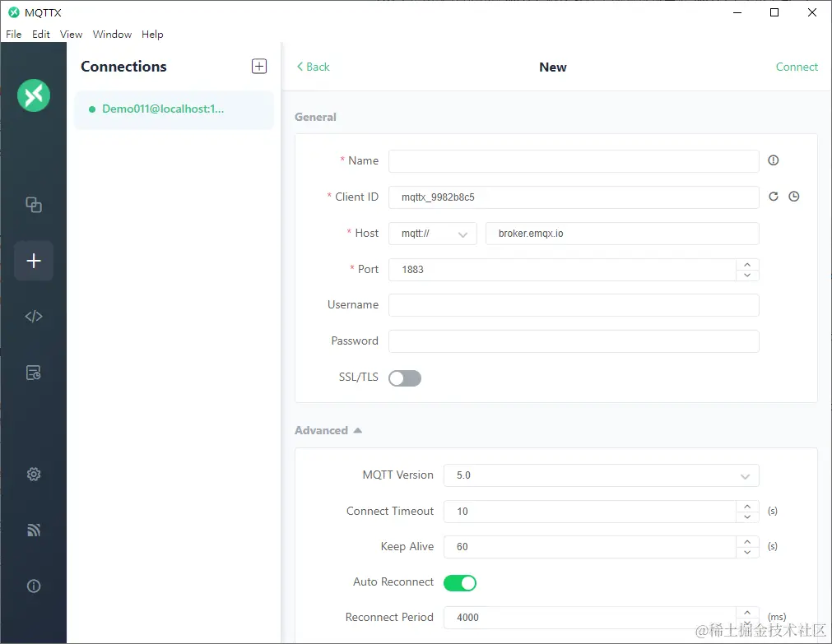Viewport: 832px width, 644px height.
Task: Open the MQTT Version dropdown
Action: pyautogui.click(x=601, y=475)
